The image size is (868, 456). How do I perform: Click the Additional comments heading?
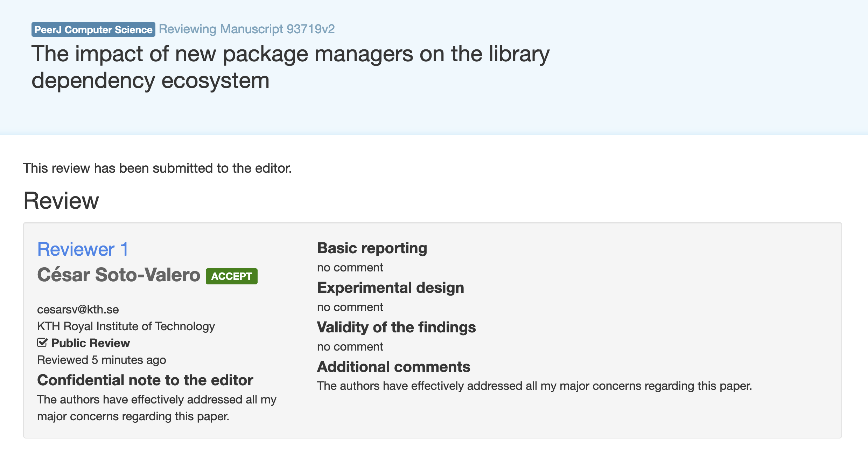[x=394, y=367]
